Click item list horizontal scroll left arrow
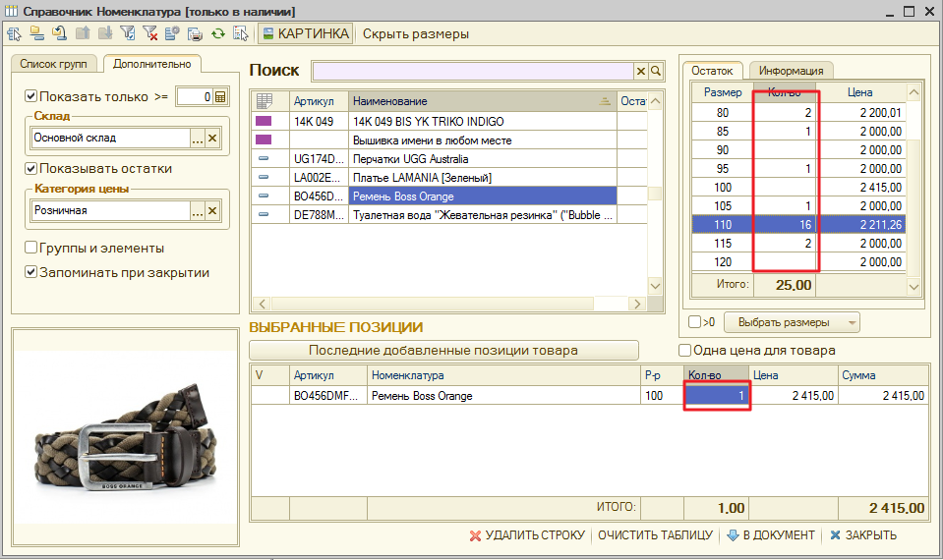 click(262, 304)
